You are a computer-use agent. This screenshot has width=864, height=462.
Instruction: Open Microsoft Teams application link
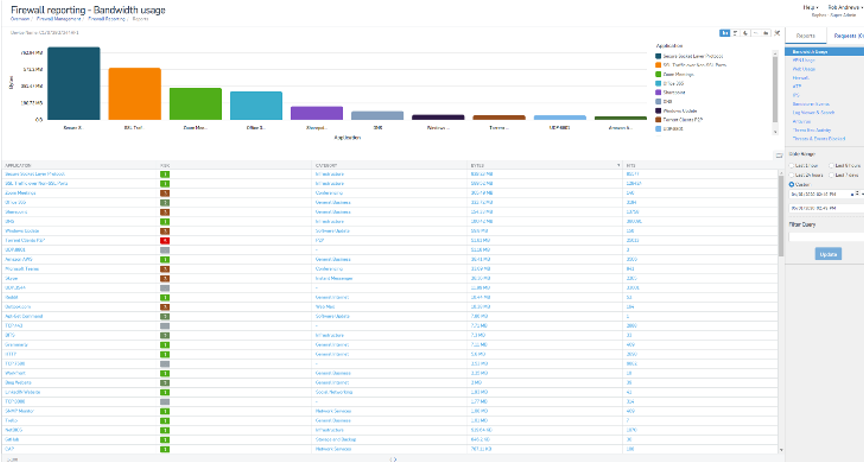coord(22,269)
